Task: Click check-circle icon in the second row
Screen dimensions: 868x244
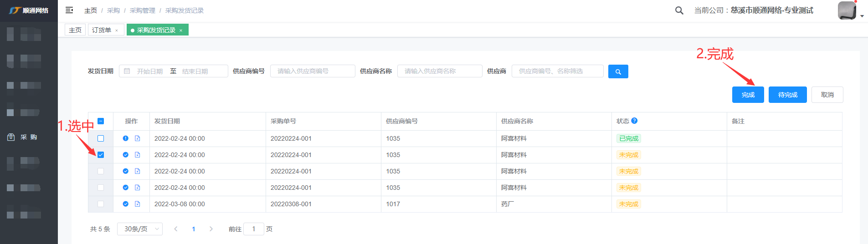Action: coord(125,155)
